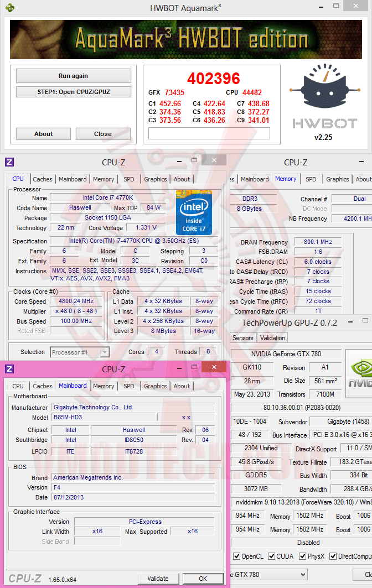Open Memory tab in Mainboard CPU-Z window

click(x=104, y=386)
